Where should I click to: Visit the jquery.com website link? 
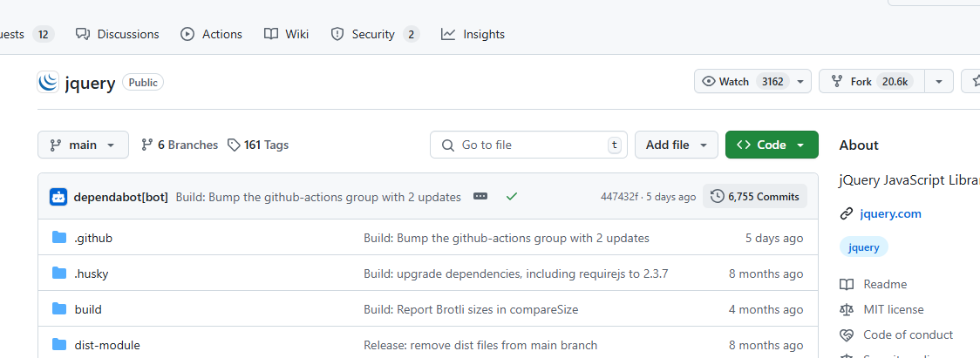click(x=890, y=213)
